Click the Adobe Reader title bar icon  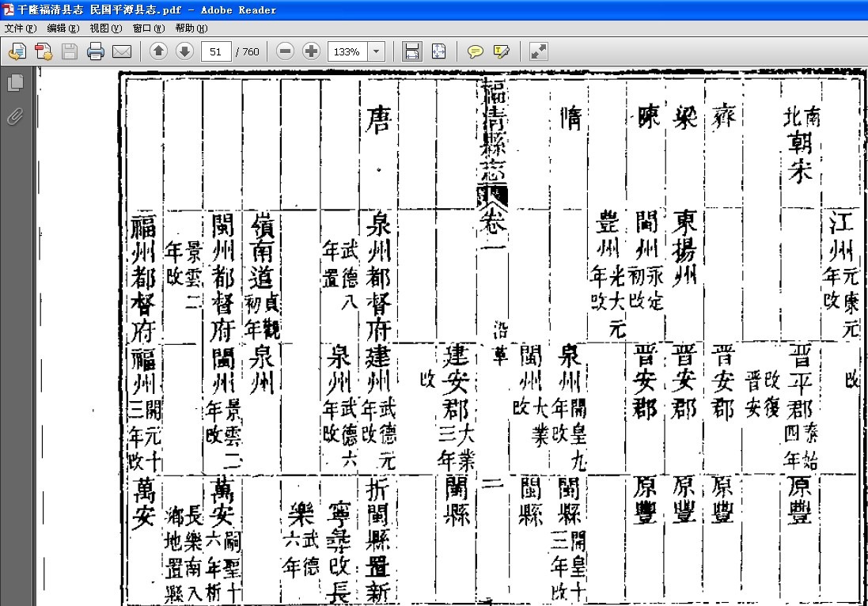[8, 9]
